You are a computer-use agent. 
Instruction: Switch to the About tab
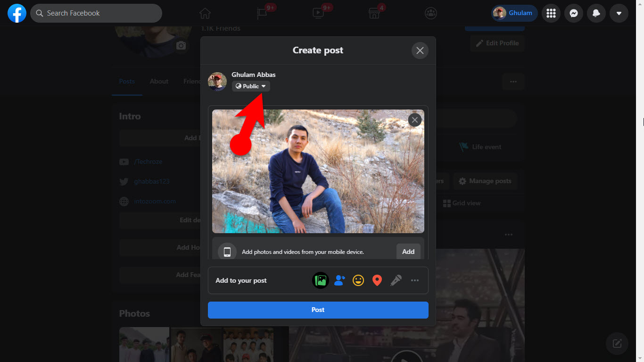[x=159, y=81]
